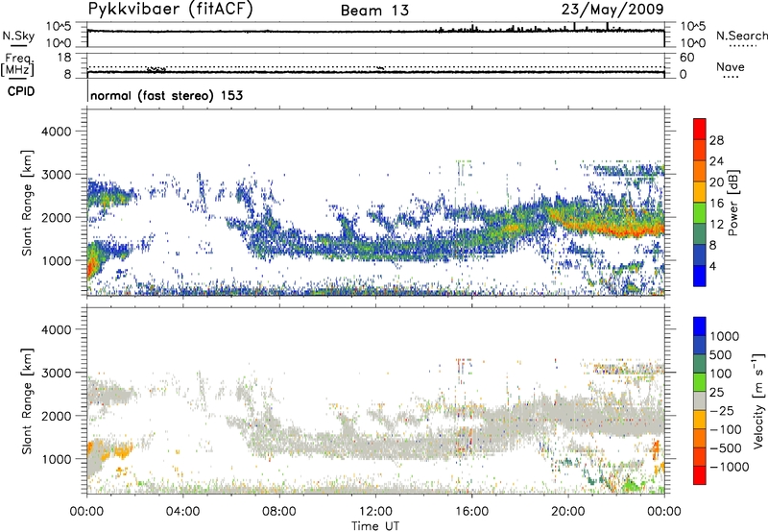Viewport: 768px width, 532px height.
Task: Click the "20:00" time tick label
Action: pyautogui.click(x=567, y=512)
